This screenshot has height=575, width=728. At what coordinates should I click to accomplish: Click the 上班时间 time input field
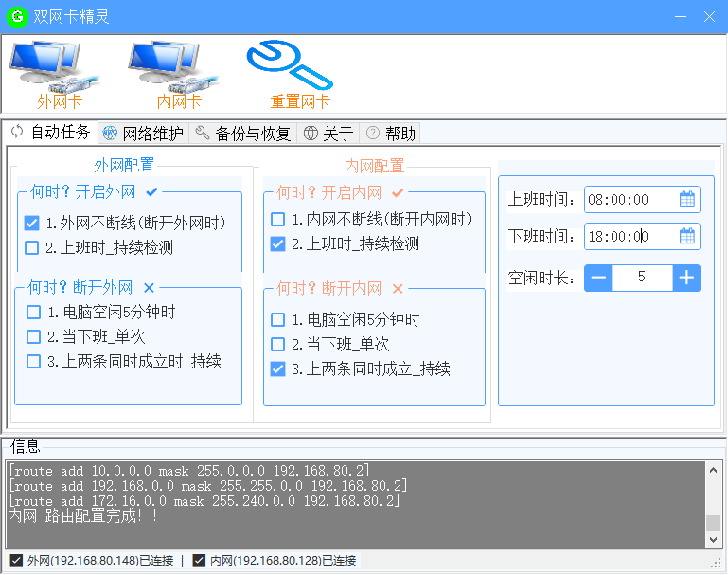coord(630,199)
